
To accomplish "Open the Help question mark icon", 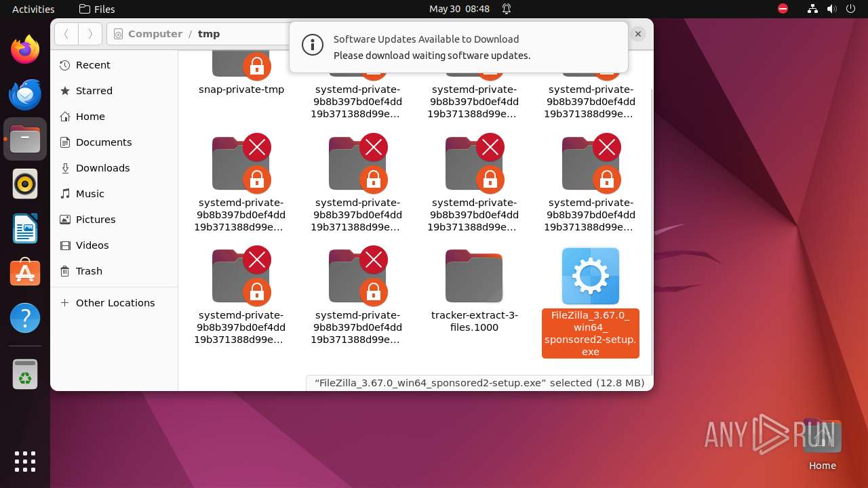I will pos(25,318).
